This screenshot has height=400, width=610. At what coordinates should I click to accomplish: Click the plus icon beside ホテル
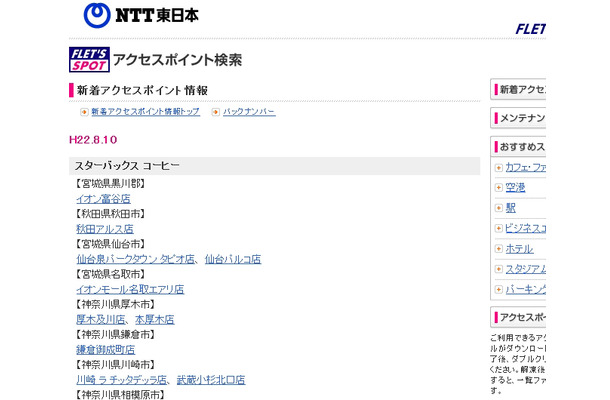[x=498, y=248]
